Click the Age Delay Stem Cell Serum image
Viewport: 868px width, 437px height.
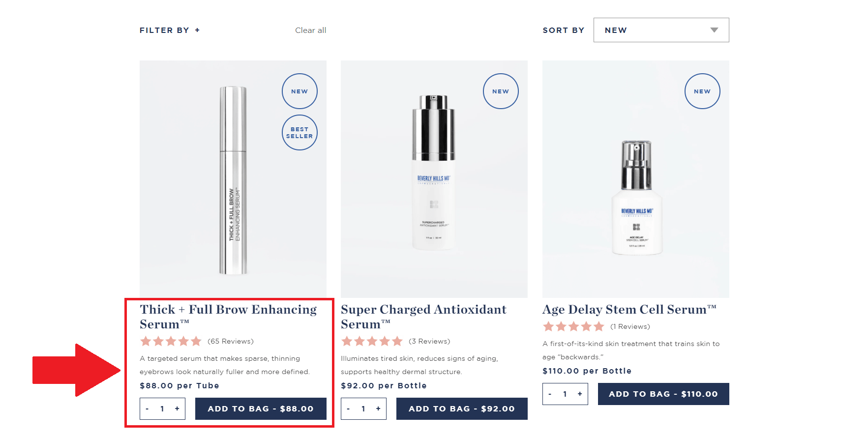[635, 197]
